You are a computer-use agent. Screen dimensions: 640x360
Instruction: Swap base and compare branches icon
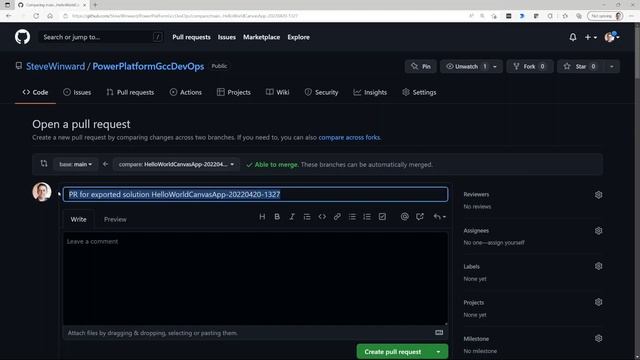[x=44, y=164]
